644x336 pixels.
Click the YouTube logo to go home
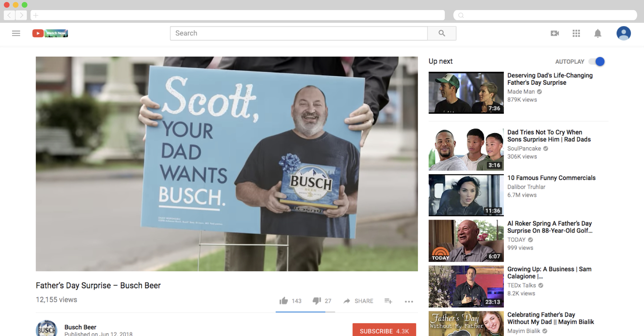point(38,33)
